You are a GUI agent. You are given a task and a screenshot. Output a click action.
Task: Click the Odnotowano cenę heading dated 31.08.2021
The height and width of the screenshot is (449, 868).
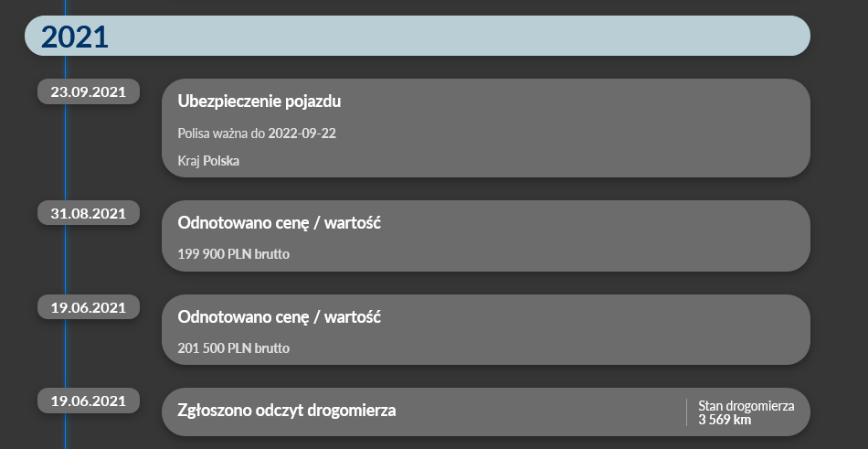tap(279, 223)
